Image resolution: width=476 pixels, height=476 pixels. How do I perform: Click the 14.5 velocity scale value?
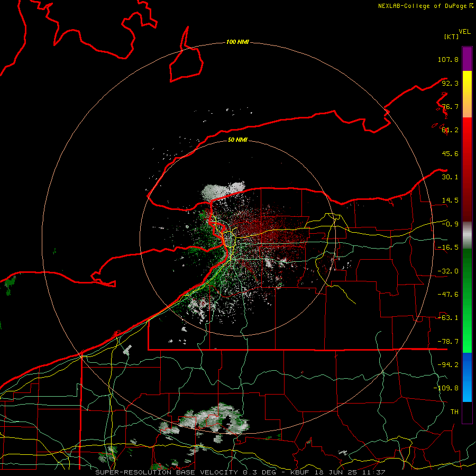450,200
